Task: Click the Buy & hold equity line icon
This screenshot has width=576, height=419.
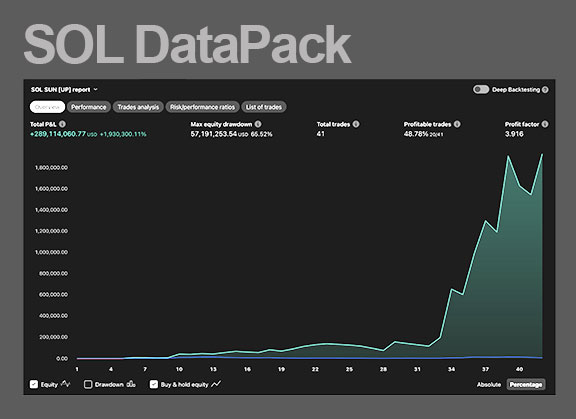Action: (216, 384)
